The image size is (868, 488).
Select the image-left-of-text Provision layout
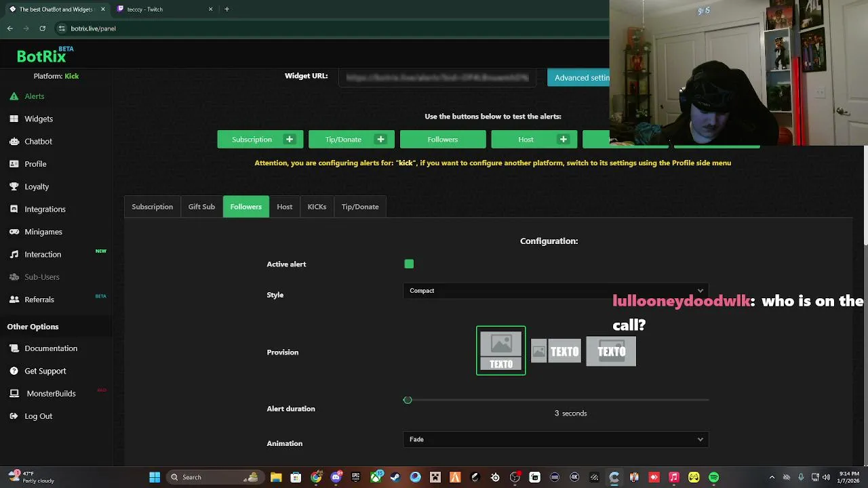pos(556,351)
